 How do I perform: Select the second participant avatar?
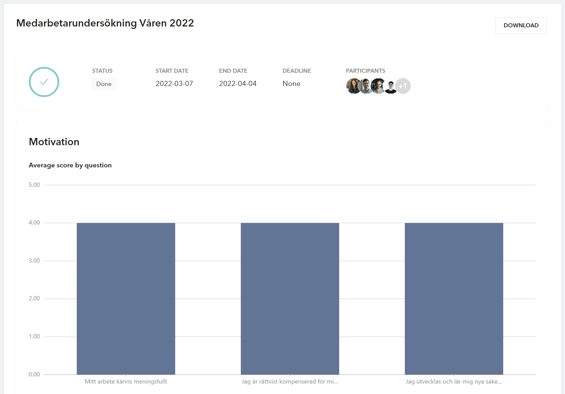tap(366, 86)
